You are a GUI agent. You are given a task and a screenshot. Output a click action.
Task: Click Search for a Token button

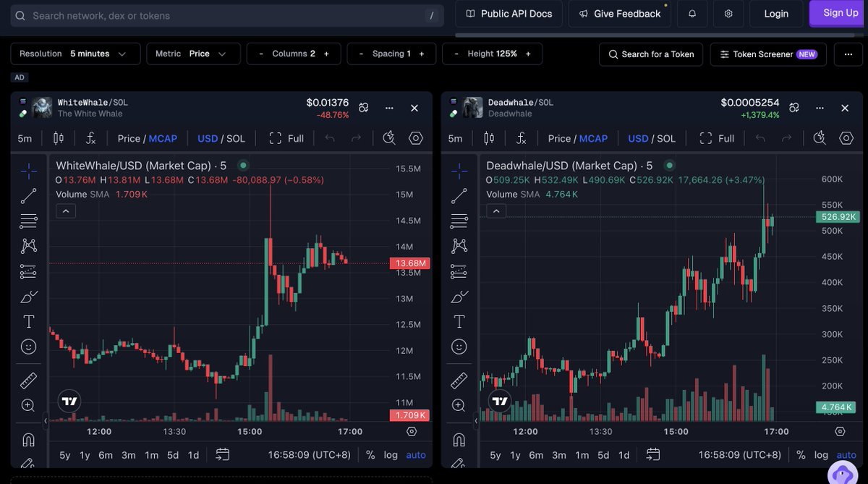651,54
